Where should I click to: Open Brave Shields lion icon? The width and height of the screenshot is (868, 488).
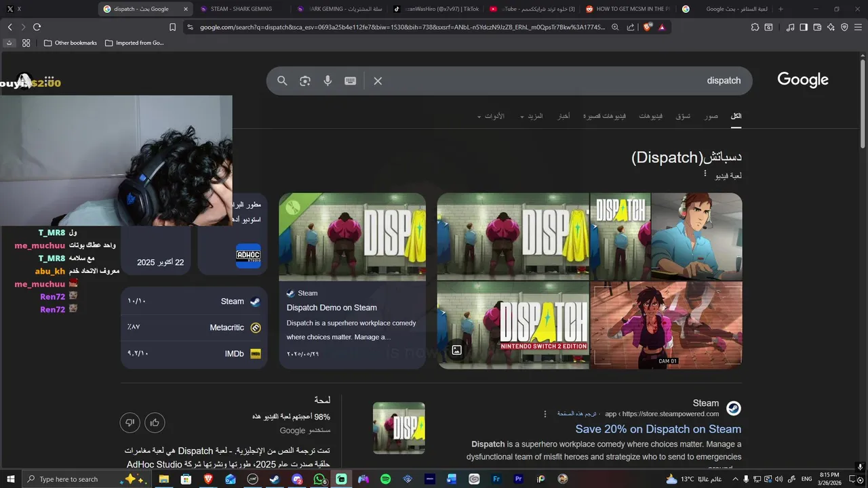(647, 27)
